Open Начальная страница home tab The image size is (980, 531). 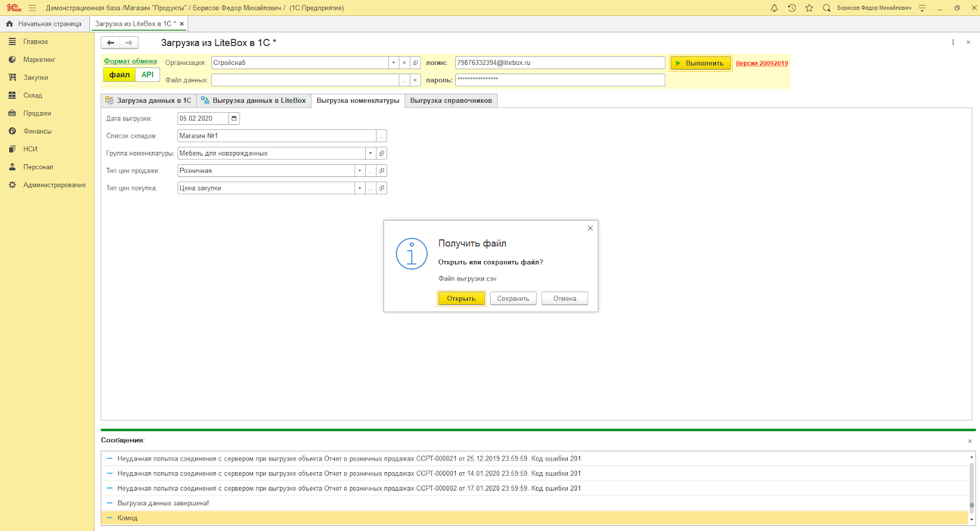(44, 24)
